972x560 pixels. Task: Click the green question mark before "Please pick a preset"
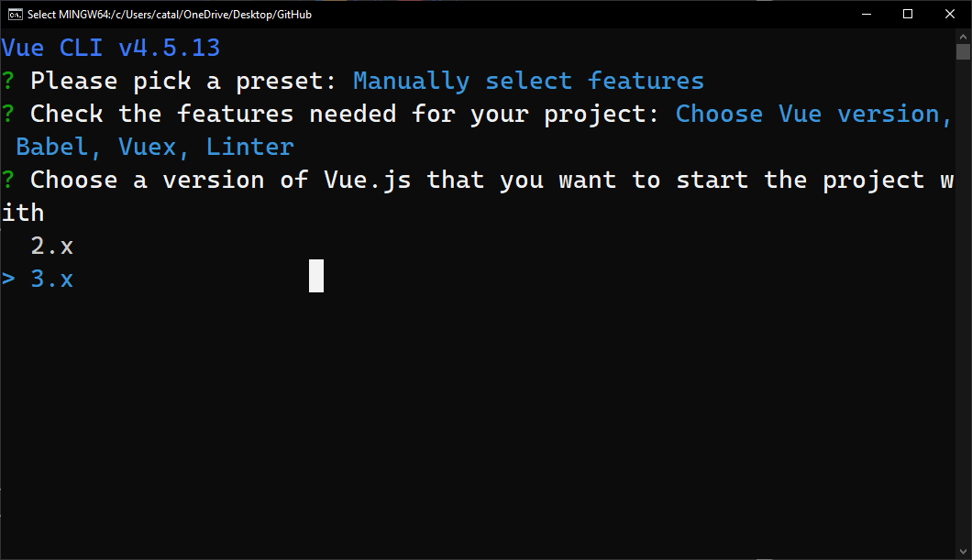coord(7,82)
